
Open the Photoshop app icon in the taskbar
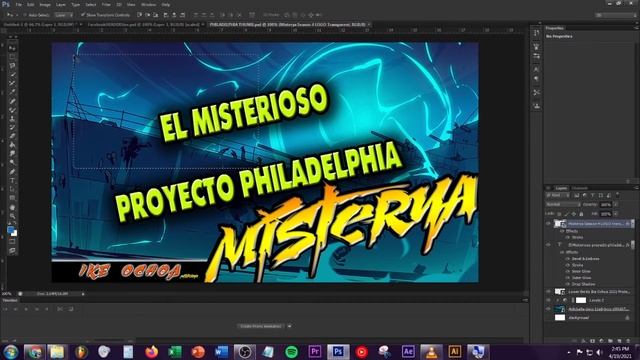(x=338, y=351)
